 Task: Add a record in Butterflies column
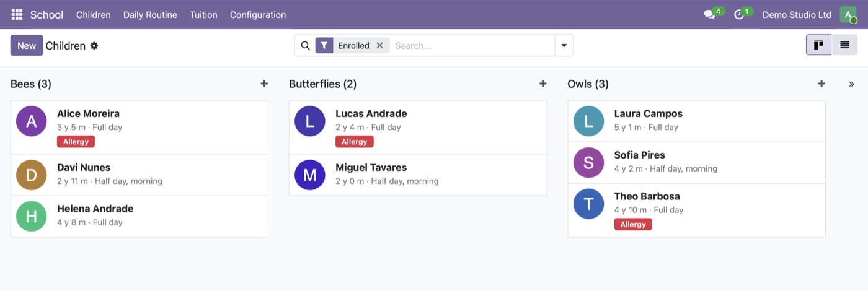pyautogui.click(x=542, y=84)
